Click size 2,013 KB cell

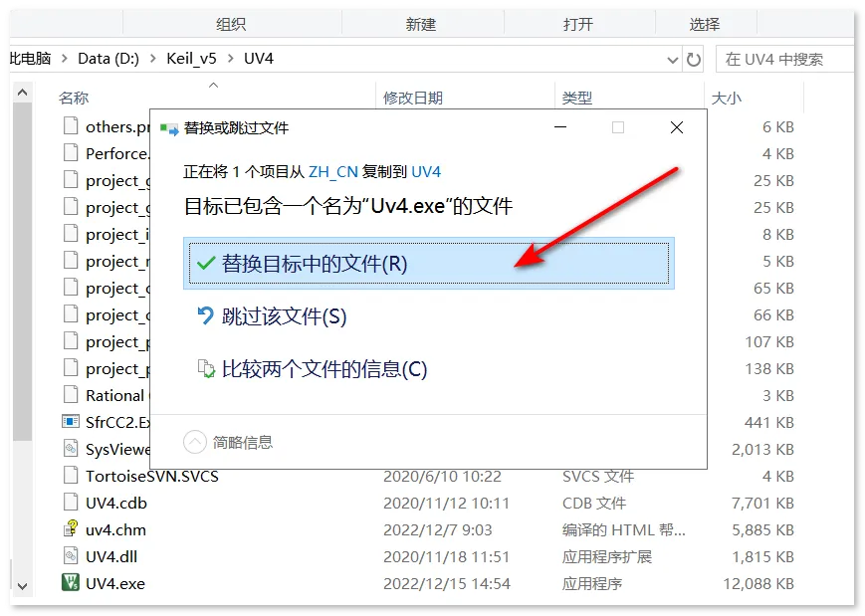click(762, 450)
